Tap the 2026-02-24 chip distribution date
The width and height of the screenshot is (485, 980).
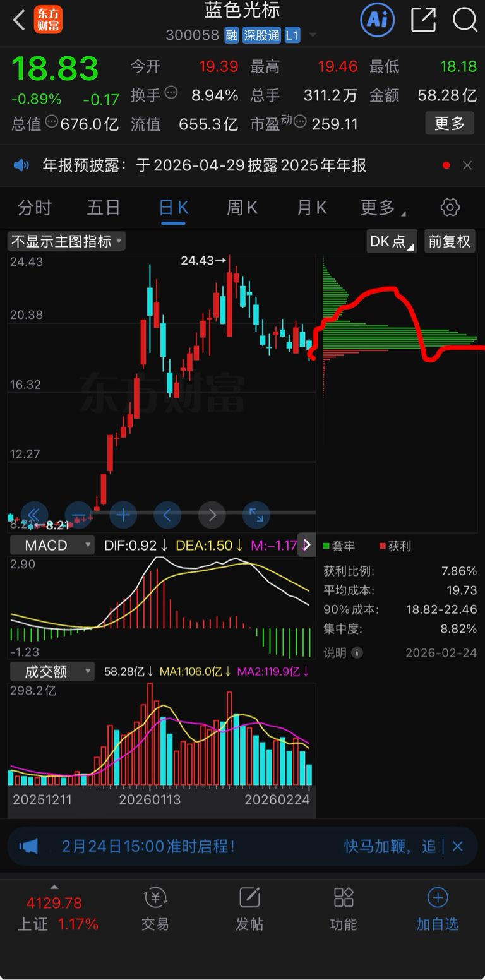(x=441, y=652)
